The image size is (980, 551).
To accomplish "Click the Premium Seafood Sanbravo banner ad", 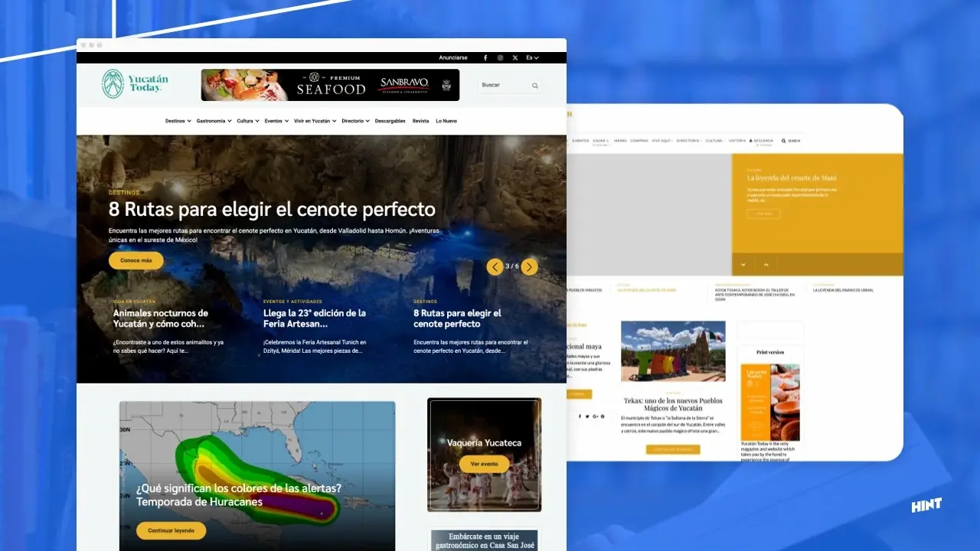I will click(x=330, y=85).
